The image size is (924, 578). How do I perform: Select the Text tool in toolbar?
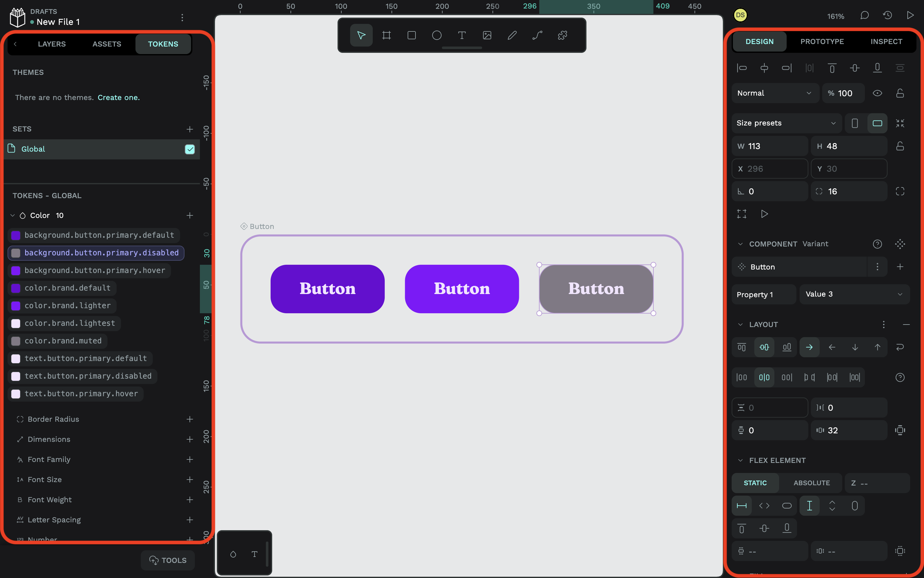[x=461, y=36]
